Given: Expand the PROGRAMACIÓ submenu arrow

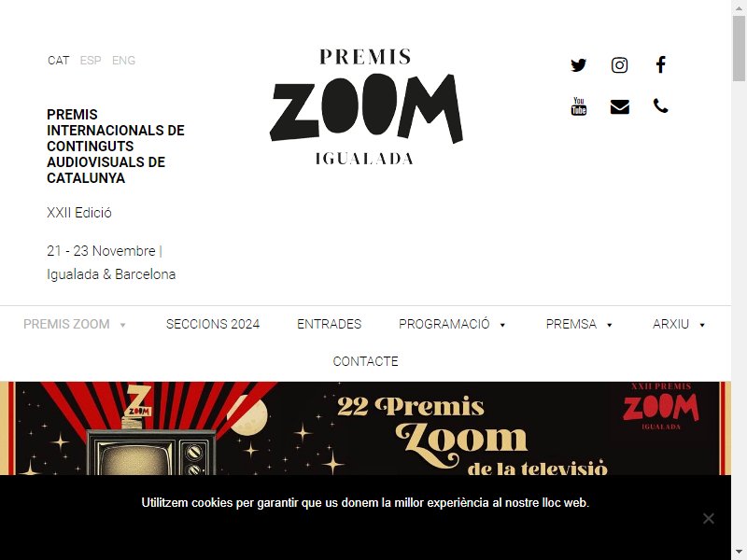Looking at the screenshot, I should 502,325.
